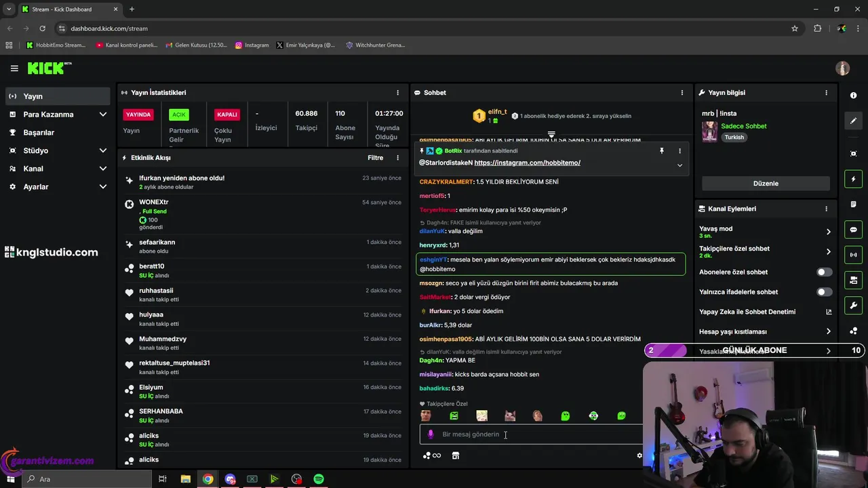Unpin the pinned BotRix message
This screenshot has width=868, height=488.
click(x=662, y=151)
